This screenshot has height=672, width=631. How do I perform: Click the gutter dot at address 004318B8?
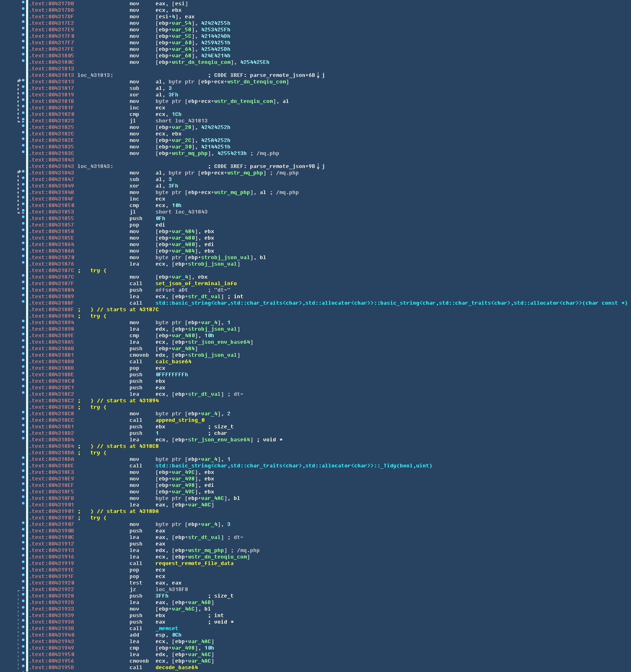tap(24, 362)
